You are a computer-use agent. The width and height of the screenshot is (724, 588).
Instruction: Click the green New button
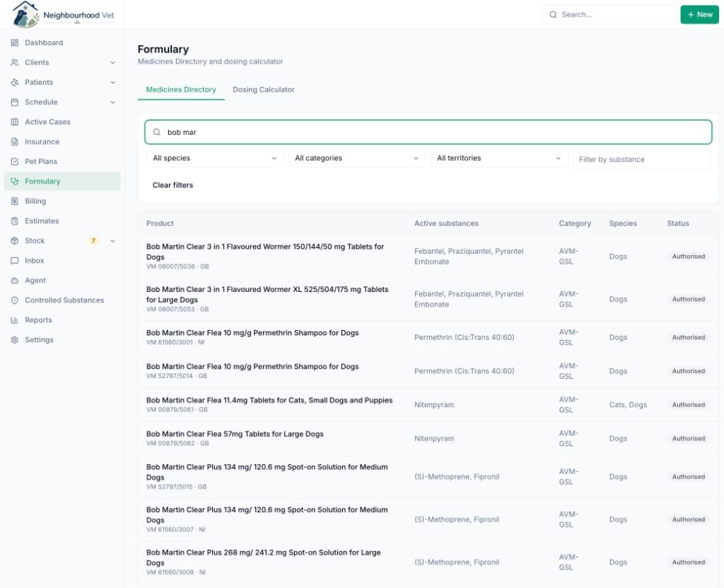tap(699, 15)
